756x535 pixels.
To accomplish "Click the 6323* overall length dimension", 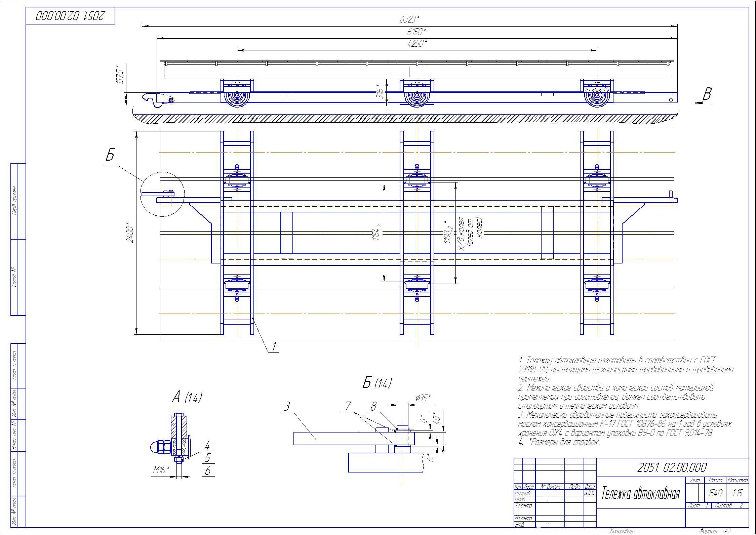I will (409, 20).
